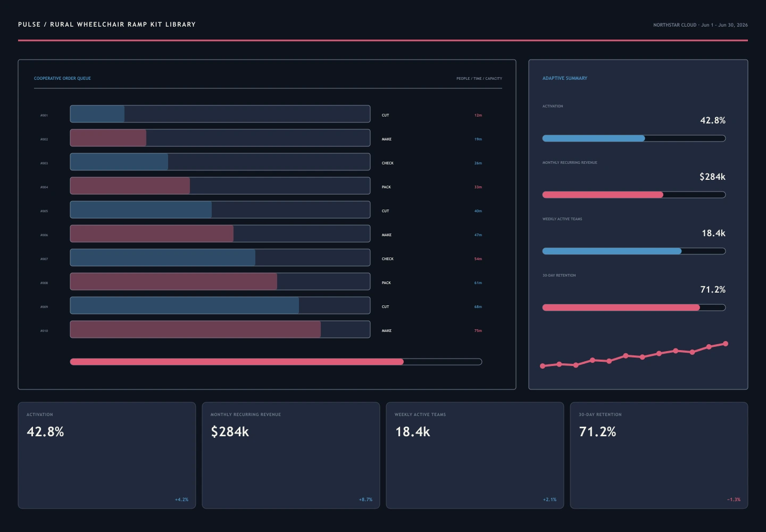Click the "People / Time / Capacity" label
The image size is (766, 532).
coord(479,79)
